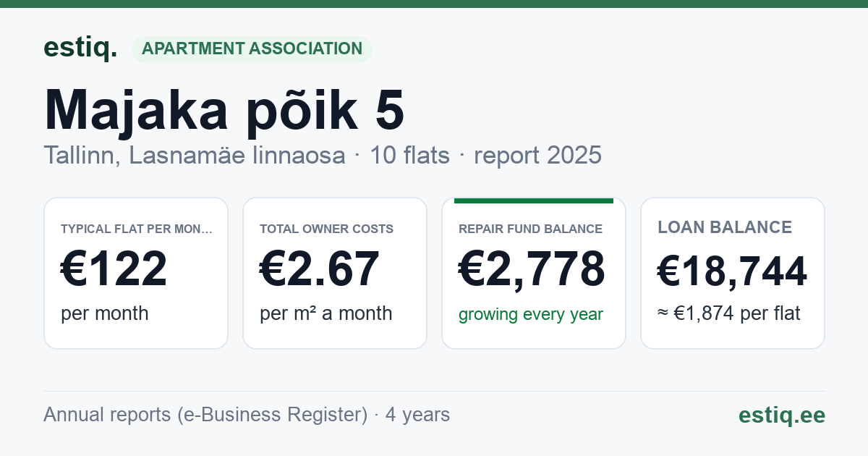868x456 pixels.
Task: Click the LOAN BALANCE label
Action: point(725,227)
